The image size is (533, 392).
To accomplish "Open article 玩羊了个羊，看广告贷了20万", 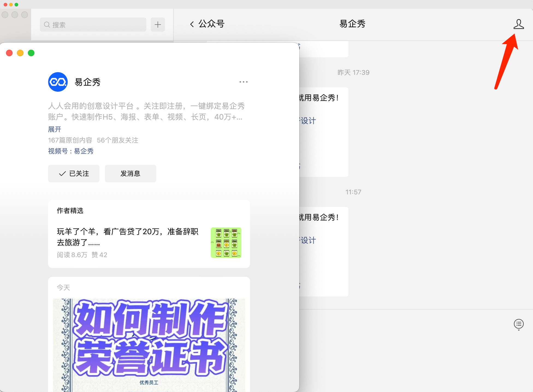I will click(x=128, y=237).
